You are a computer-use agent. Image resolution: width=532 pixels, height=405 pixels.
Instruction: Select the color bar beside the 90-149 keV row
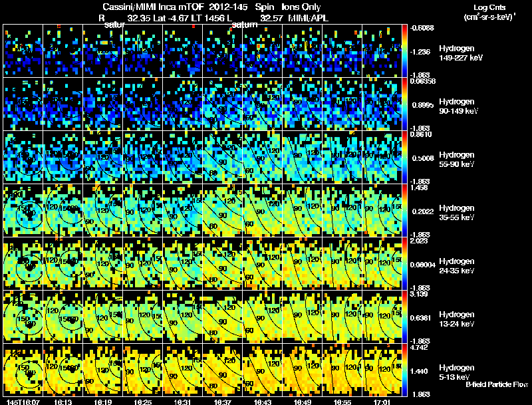[x=404, y=104]
